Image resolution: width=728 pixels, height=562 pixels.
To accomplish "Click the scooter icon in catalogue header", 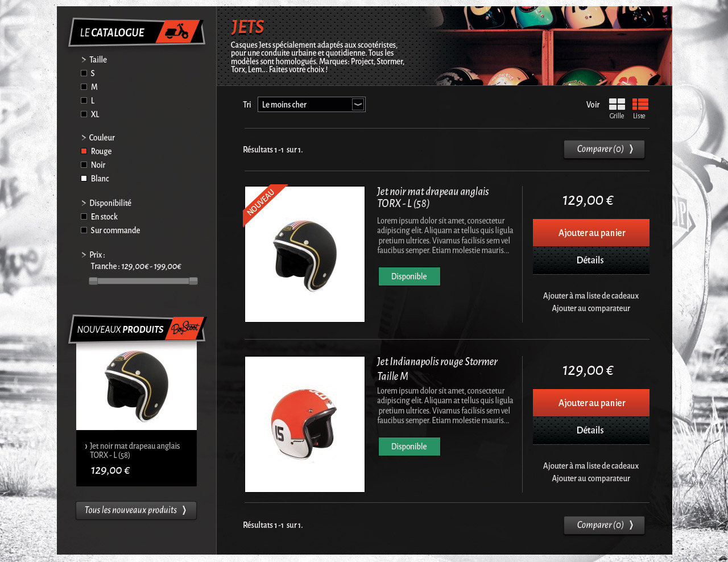I will pos(177,31).
